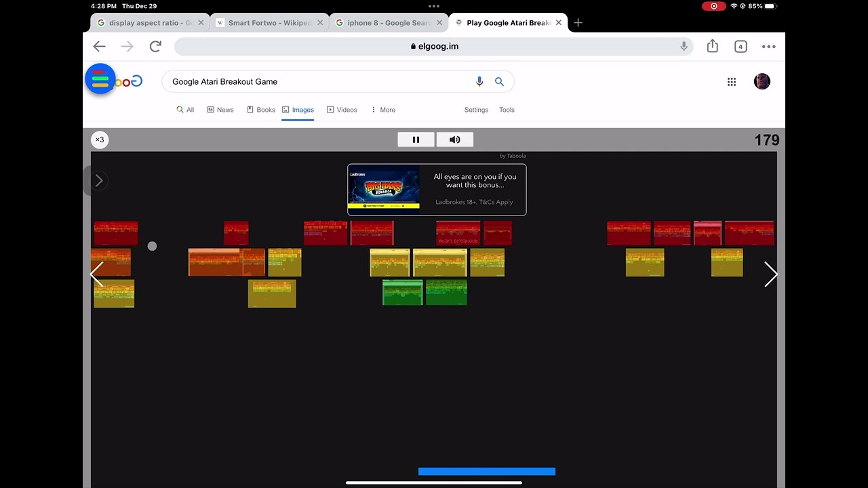
Task: Click the left carousel arrow
Action: (97, 274)
